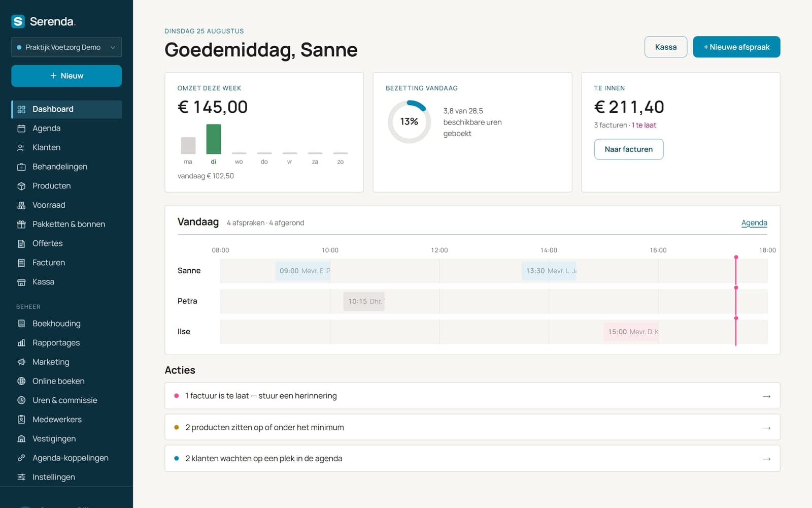
Task: Click the Agenda calendar icon
Action: (x=21, y=129)
